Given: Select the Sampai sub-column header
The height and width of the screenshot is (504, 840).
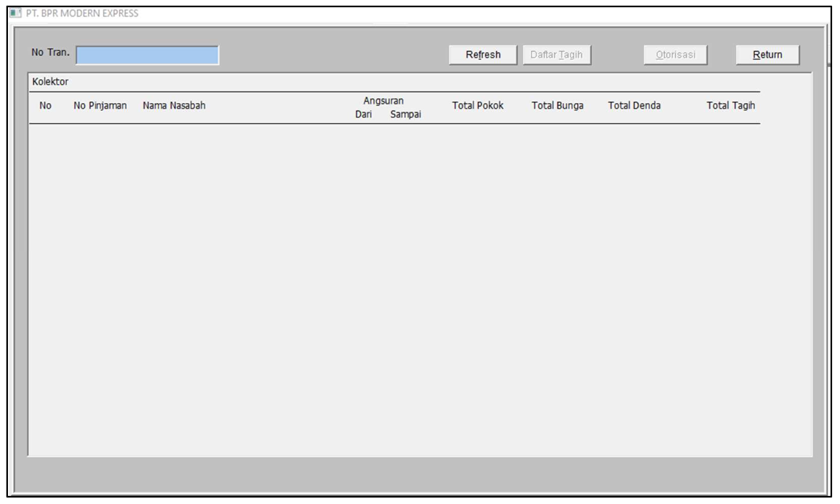Looking at the screenshot, I should (405, 114).
